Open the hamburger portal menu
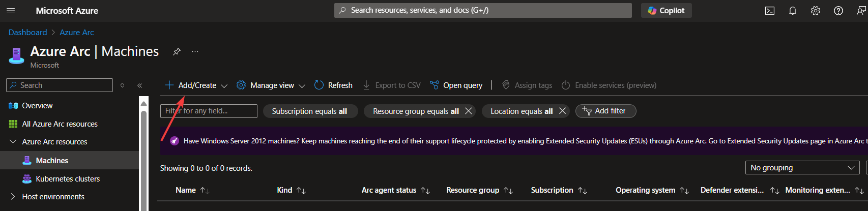 coord(11,11)
